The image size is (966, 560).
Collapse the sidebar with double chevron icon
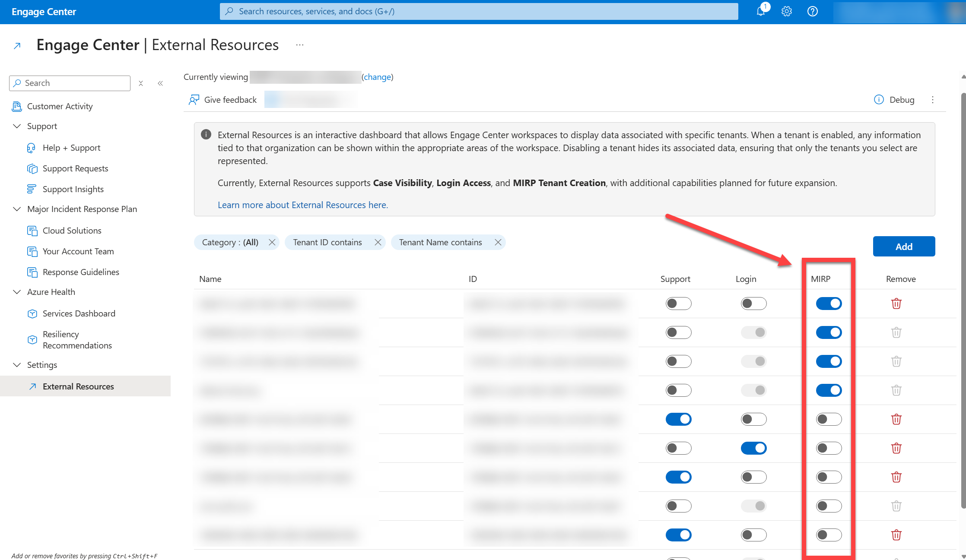pyautogui.click(x=160, y=83)
